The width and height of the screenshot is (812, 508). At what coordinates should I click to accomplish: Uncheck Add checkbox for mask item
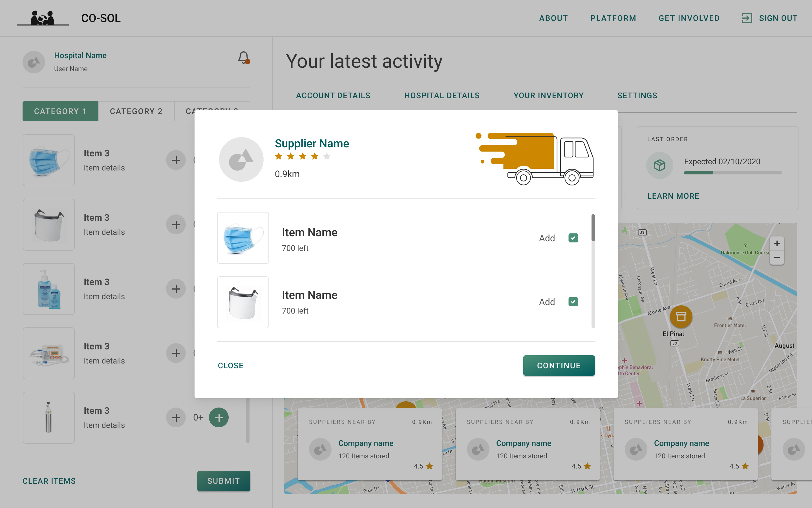point(573,238)
